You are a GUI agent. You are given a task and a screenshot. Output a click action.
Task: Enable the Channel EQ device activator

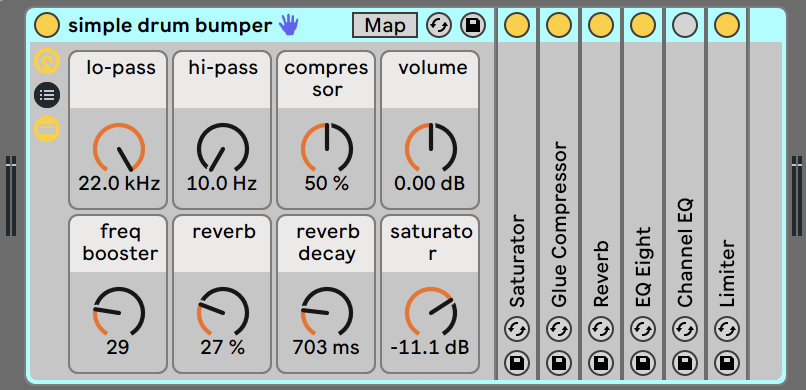point(685,25)
